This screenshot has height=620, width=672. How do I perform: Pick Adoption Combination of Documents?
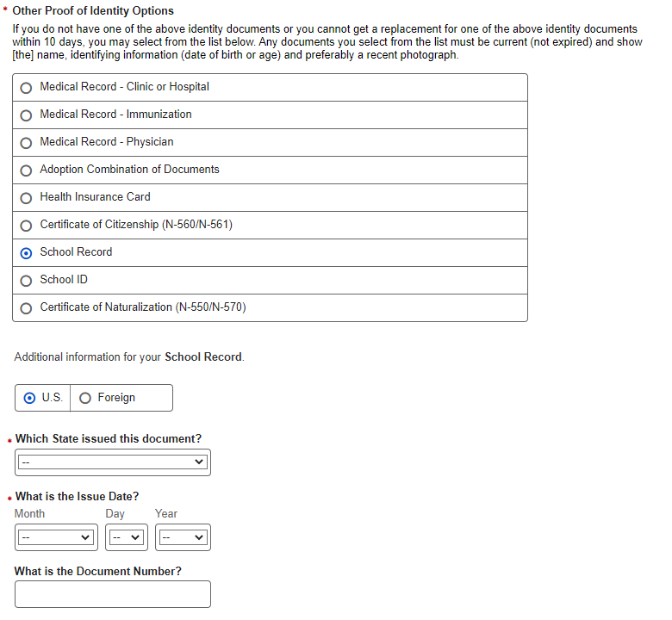pos(27,170)
